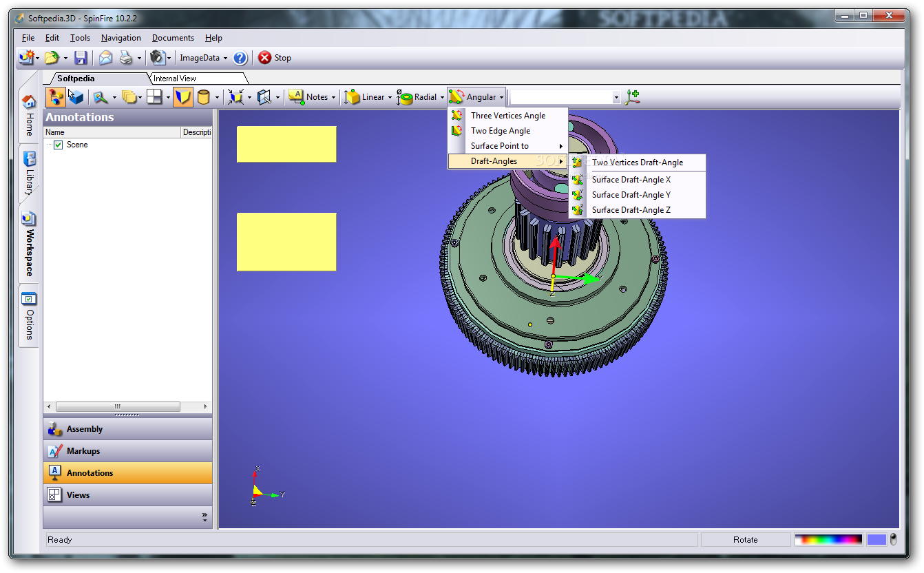Click the new document icon in top toolbar
Viewport: 924px width, 573px height.
[26, 58]
